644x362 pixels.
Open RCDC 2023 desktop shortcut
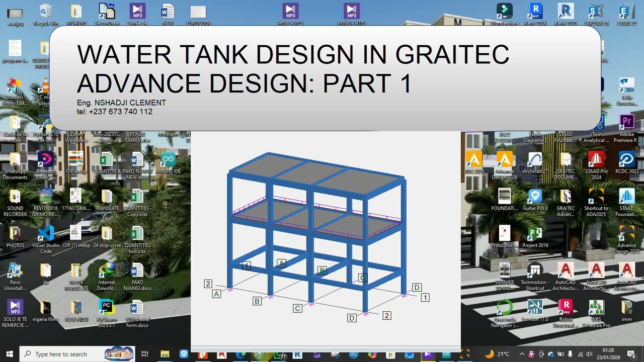[x=627, y=162]
